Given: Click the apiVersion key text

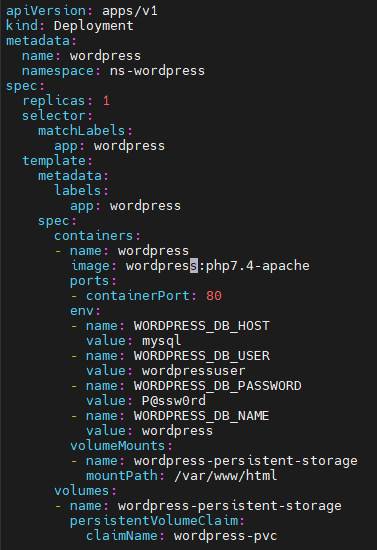Looking at the screenshot, I should pos(46,11).
